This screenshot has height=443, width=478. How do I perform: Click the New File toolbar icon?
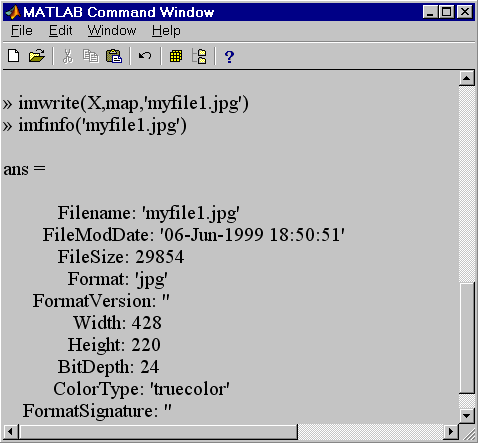(x=13, y=56)
